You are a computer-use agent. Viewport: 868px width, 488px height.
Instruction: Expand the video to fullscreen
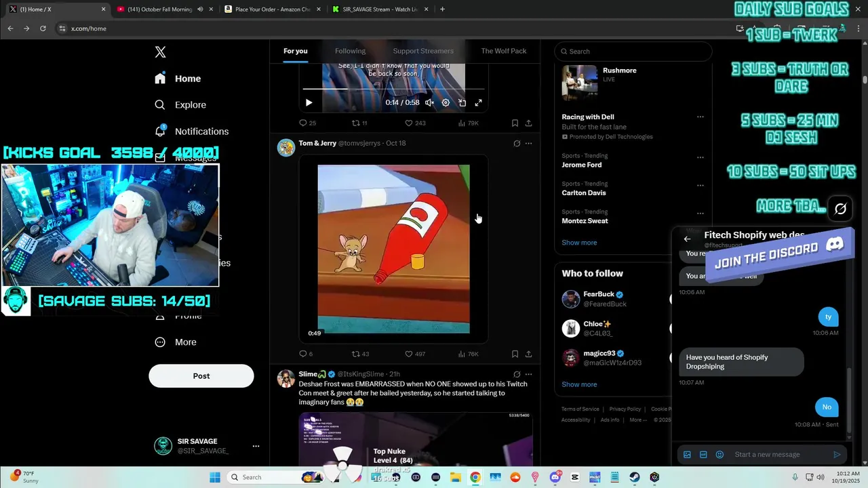(x=478, y=102)
